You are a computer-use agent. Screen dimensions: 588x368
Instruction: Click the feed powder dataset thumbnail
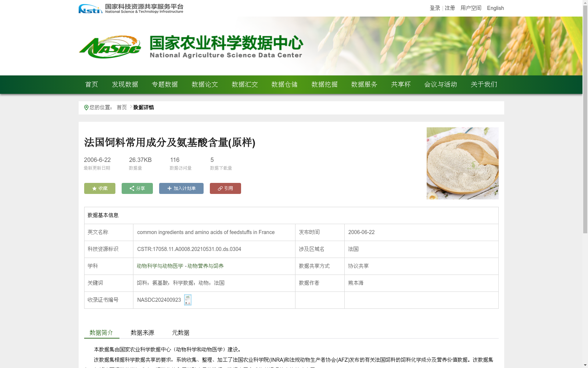click(x=463, y=163)
